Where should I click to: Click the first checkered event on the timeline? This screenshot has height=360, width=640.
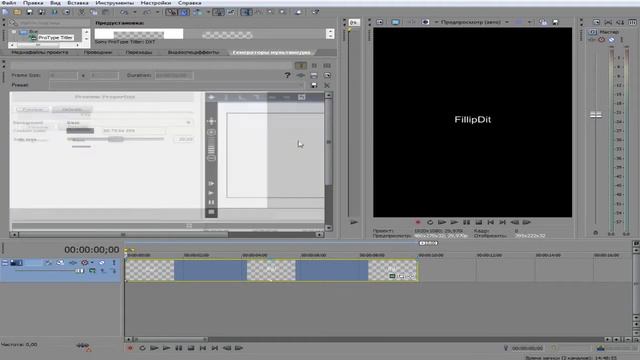coord(149,270)
